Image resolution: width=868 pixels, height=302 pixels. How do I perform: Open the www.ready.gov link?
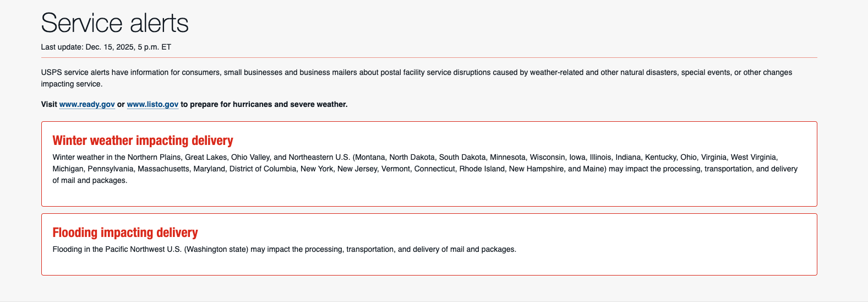pos(87,104)
